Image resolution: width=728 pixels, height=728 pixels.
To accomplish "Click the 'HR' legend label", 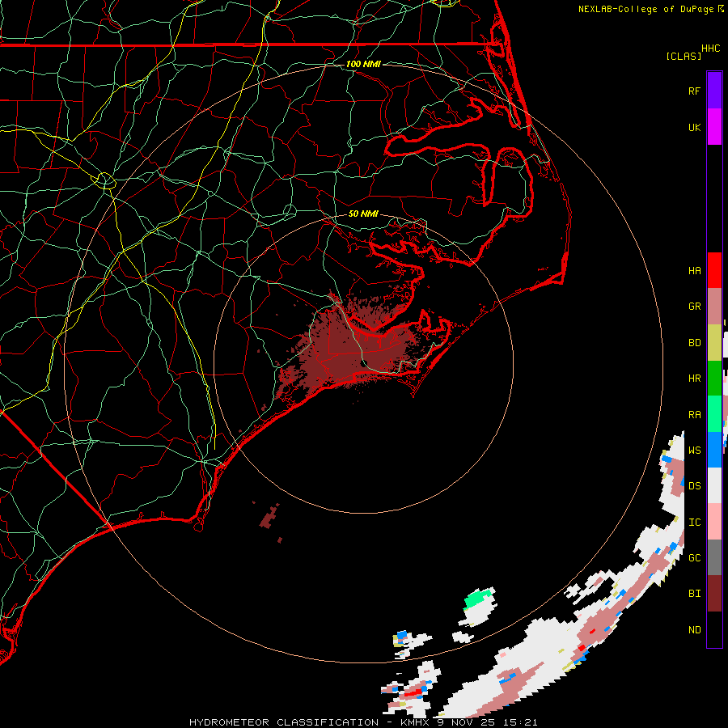I will coord(694,379).
